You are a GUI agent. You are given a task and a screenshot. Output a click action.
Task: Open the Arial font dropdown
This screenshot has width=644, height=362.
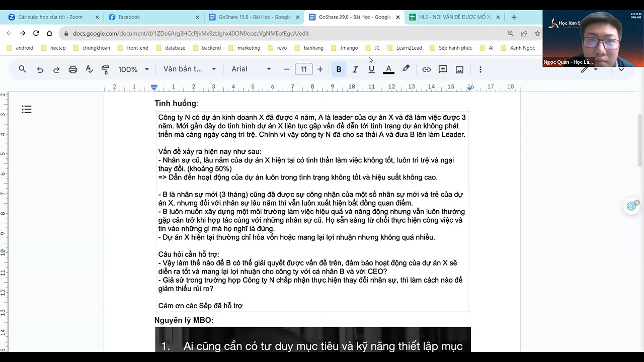point(251,69)
